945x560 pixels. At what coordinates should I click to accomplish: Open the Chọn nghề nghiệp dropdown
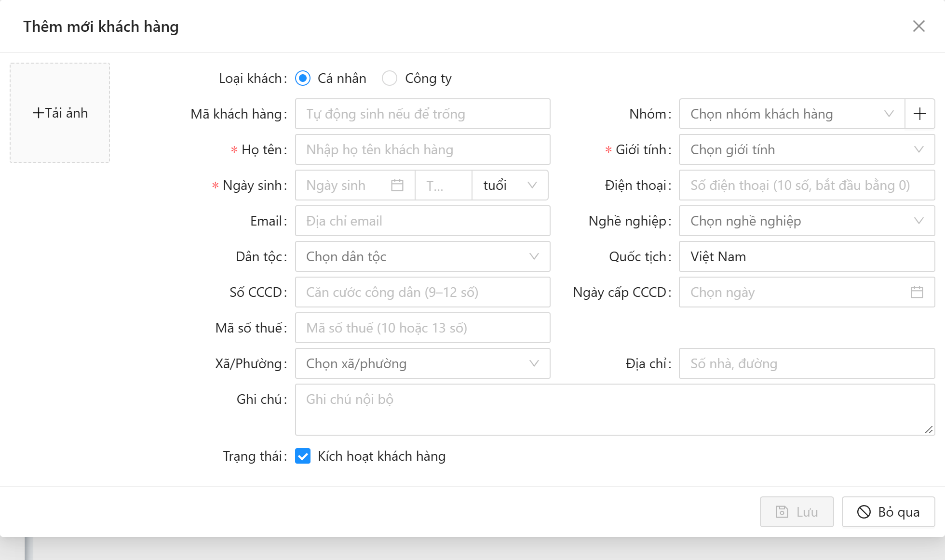tap(807, 221)
